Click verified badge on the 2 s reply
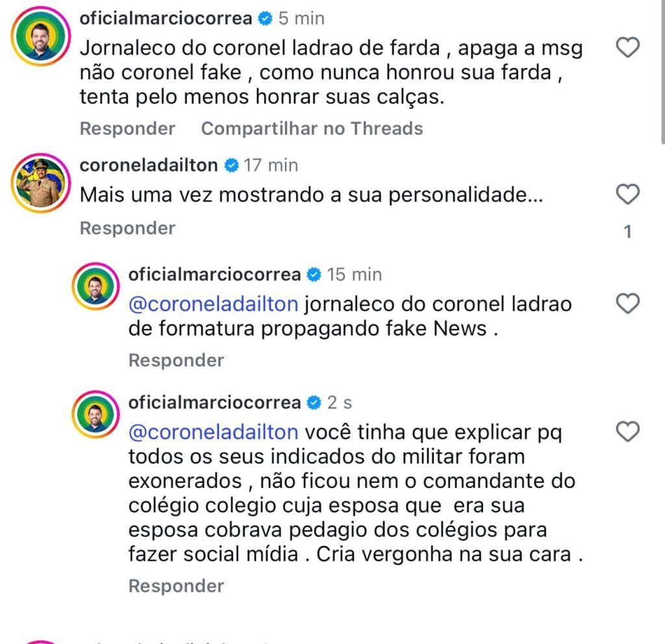 (314, 403)
